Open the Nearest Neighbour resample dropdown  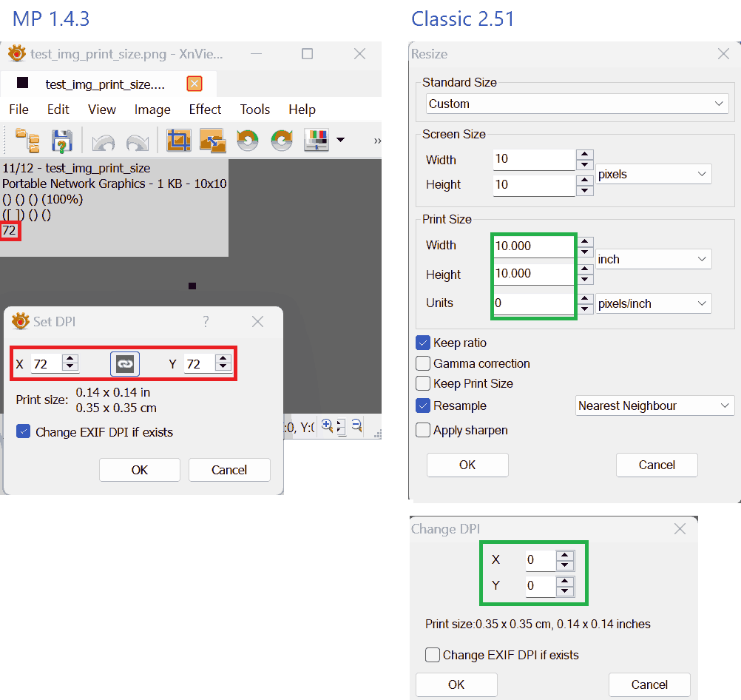tap(654, 405)
